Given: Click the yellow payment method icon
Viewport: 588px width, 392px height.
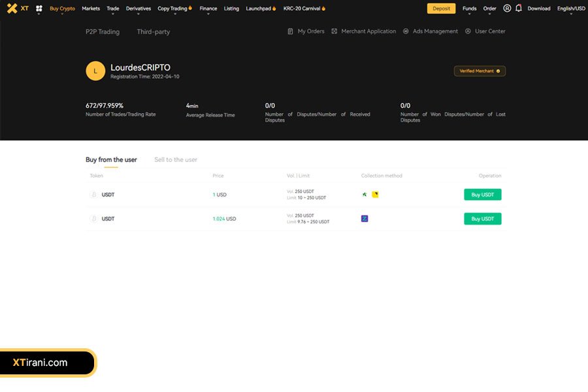Looking at the screenshot, I should pos(375,195).
